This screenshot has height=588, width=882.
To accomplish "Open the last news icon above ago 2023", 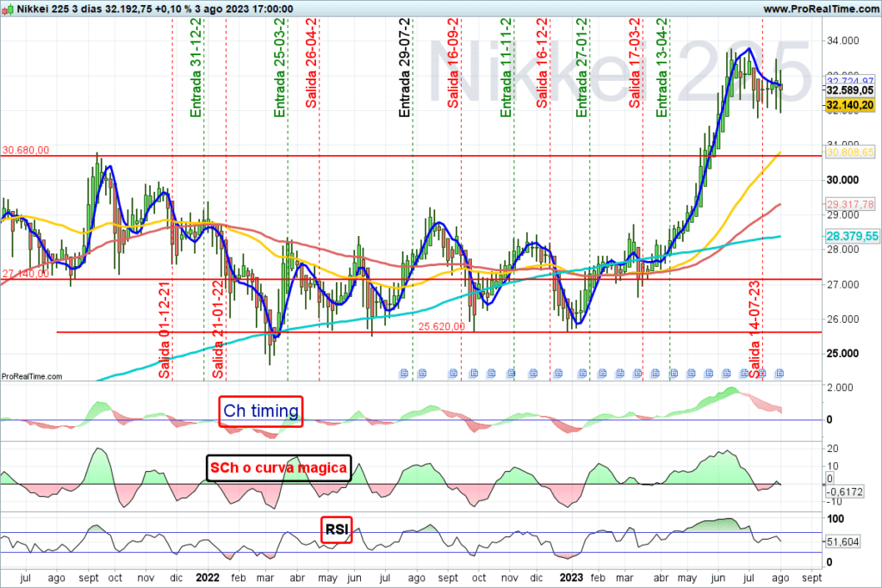I will [x=779, y=374].
